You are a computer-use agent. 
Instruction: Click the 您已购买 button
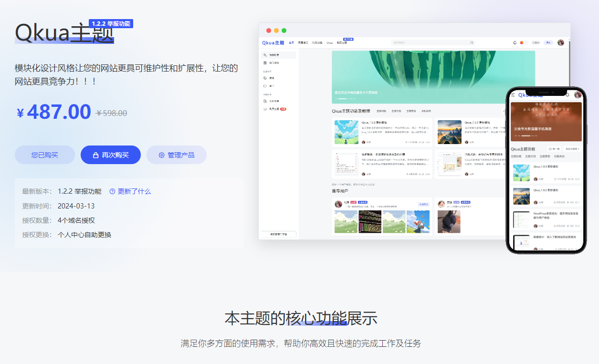point(44,155)
